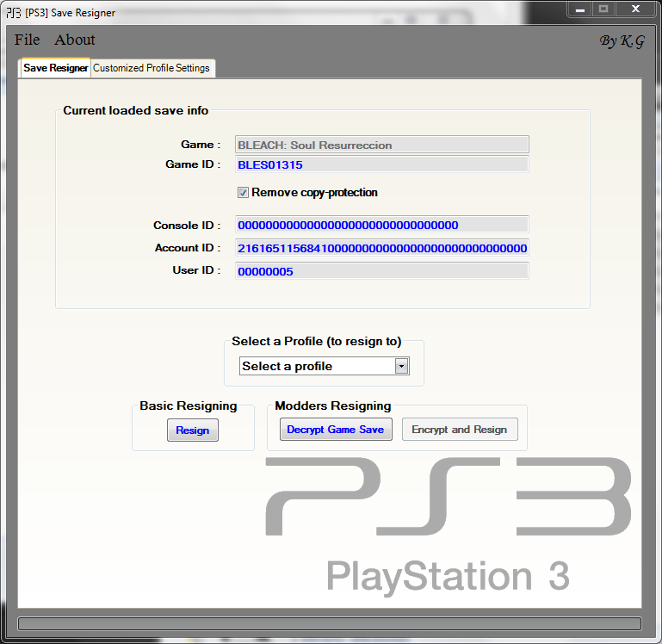Click the 'Basic Resigning' group label
The height and width of the screenshot is (644, 662).
[x=189, y=406]
